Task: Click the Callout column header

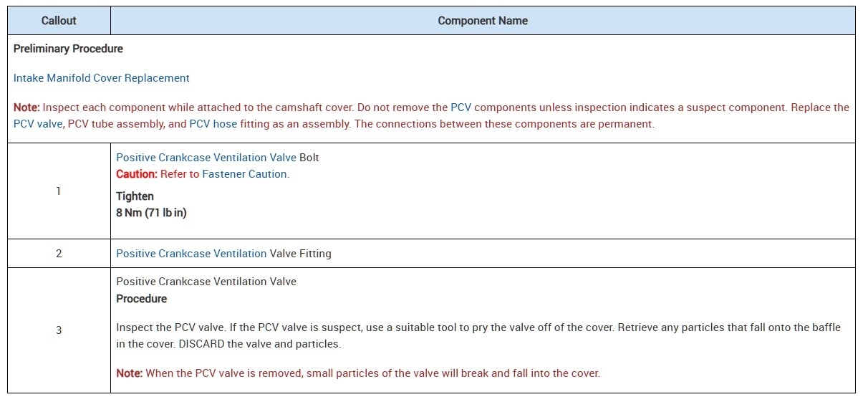Action: coord(59,21)
